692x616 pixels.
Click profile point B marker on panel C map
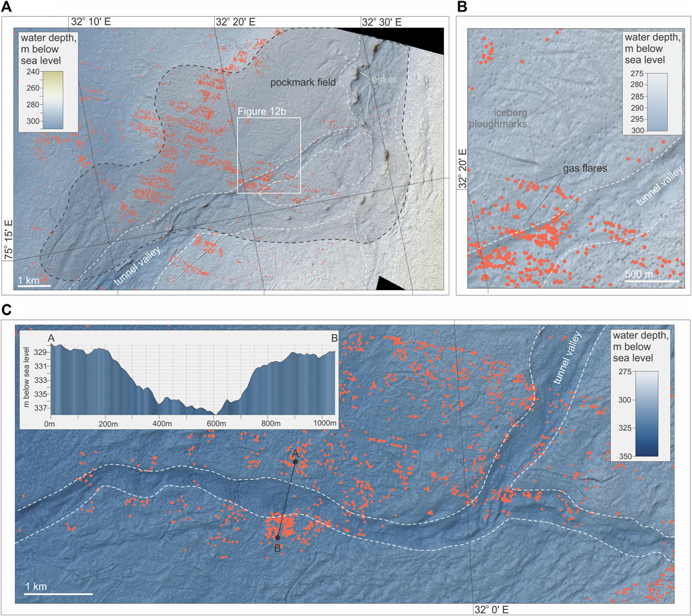[277, 538]
